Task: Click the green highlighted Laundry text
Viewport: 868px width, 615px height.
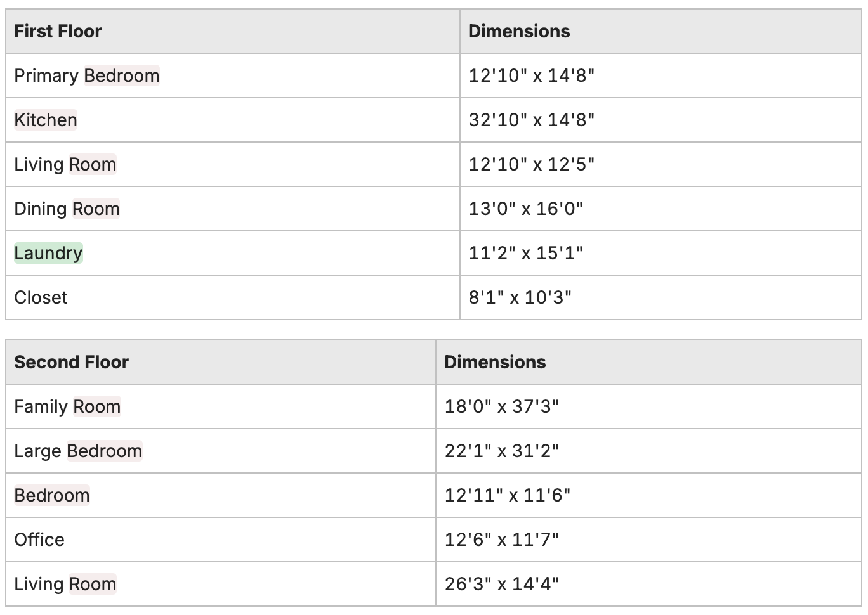Action: click(48, 253)
